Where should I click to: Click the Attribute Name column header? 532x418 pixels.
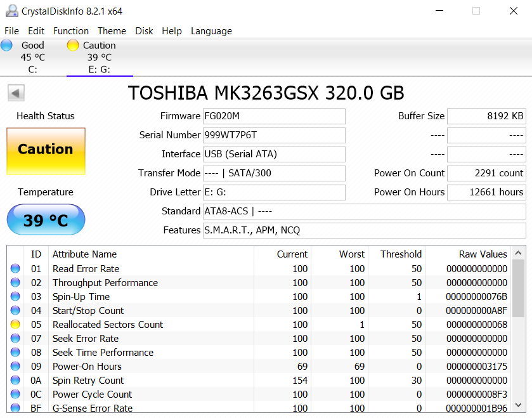point(152,254)
